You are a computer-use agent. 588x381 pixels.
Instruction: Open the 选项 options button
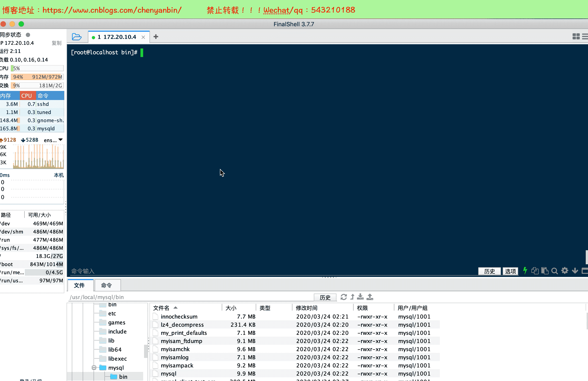pyautogui.click(x=511, y=271)
